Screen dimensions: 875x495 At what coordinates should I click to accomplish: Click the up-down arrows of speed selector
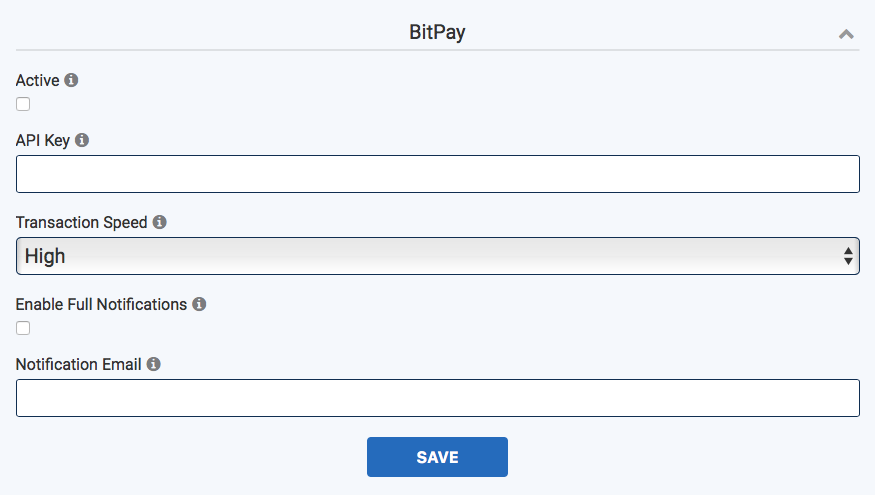point(848,256)
